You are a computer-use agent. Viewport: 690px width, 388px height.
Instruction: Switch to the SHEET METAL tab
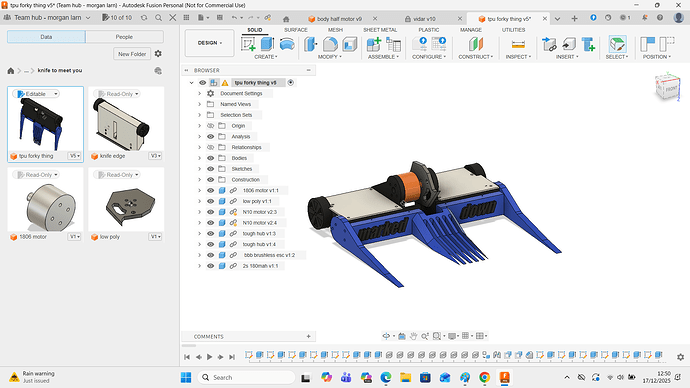(x=380, y=30)
